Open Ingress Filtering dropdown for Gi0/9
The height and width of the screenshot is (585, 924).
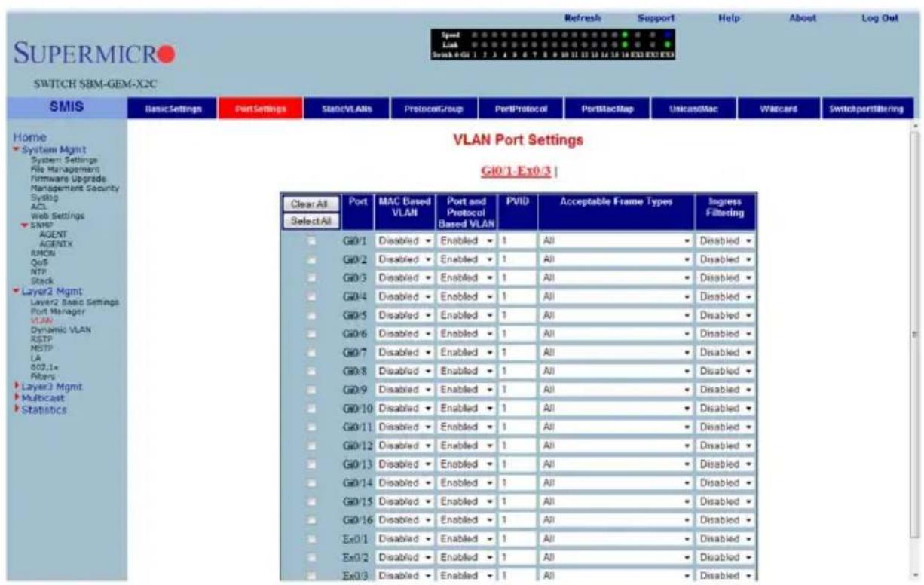726,390
